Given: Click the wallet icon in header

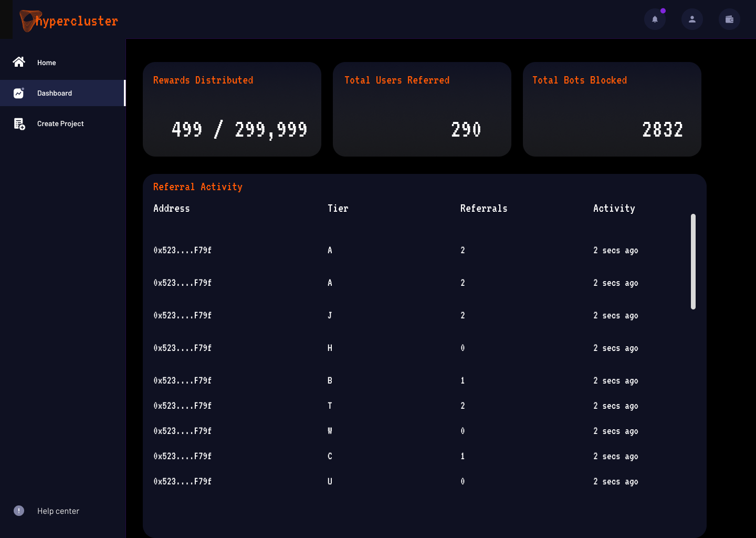Looking at the screenshot, I should point(729,19).
